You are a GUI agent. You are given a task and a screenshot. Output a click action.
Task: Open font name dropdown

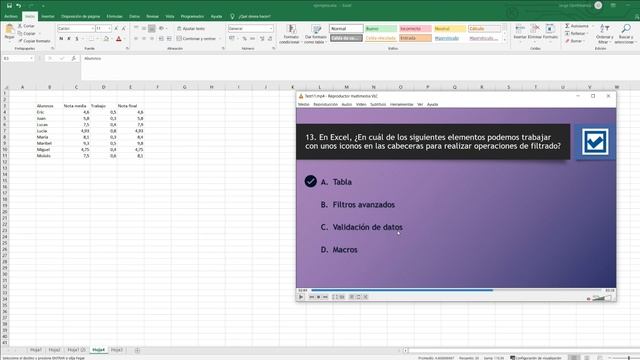[x=93, y=29]
